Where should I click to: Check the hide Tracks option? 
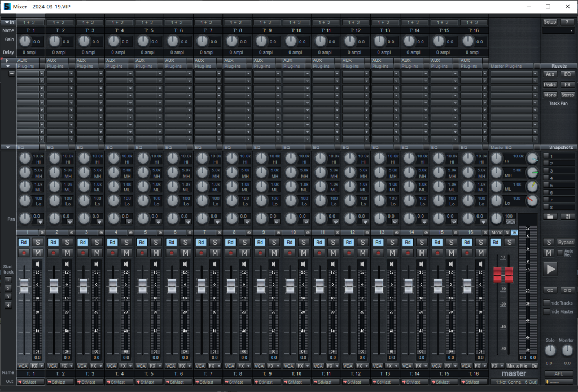546,303
